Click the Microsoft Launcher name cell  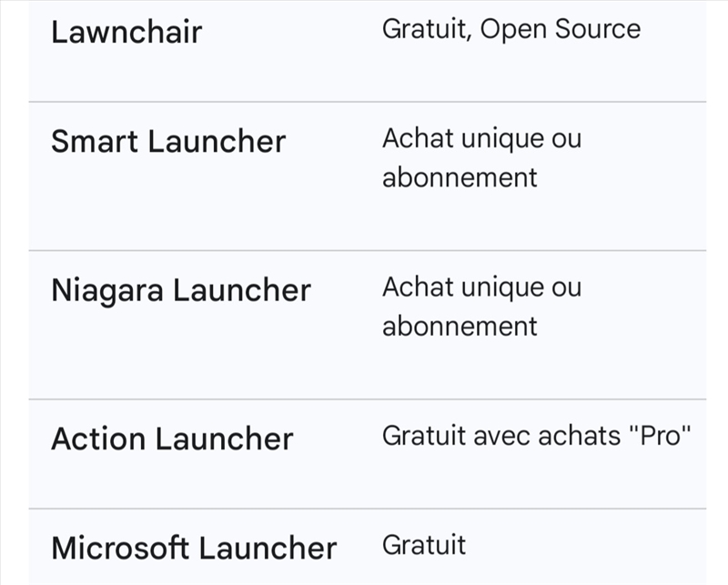point(194,548)
